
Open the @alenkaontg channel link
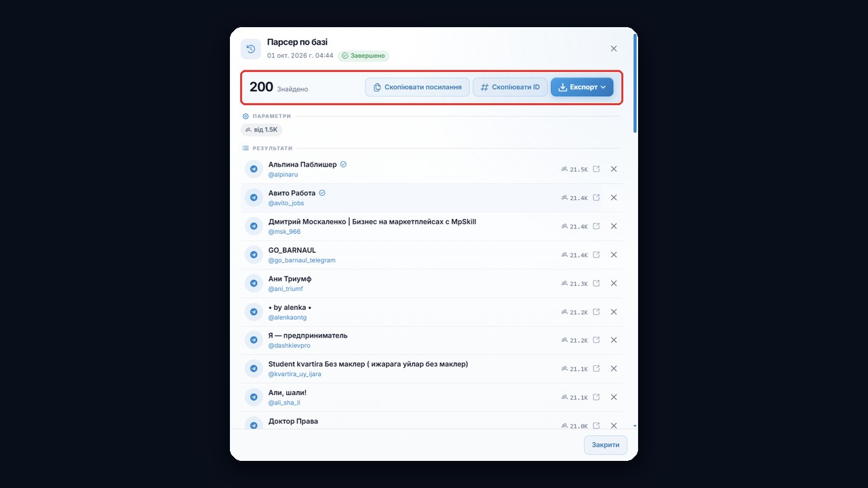point(288,317)
